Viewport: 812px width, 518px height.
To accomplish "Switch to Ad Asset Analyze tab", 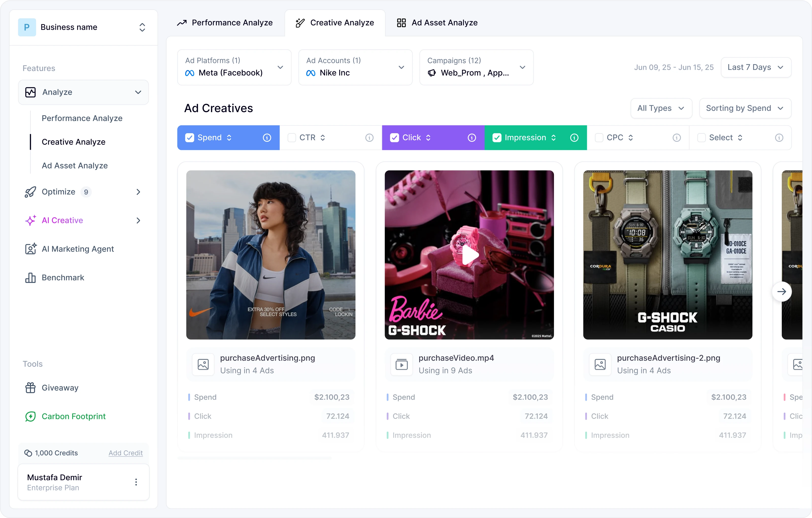I will click(437, 23).
